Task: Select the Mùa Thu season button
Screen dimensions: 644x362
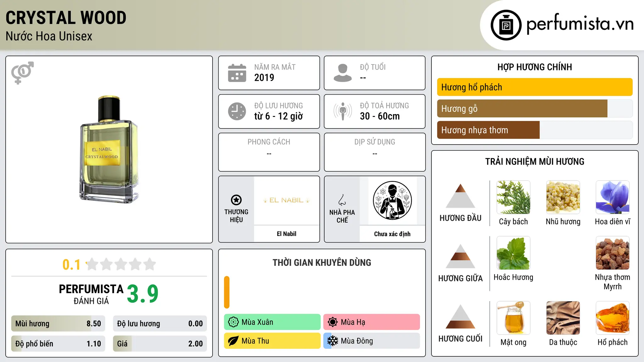Action: (272, 341)
